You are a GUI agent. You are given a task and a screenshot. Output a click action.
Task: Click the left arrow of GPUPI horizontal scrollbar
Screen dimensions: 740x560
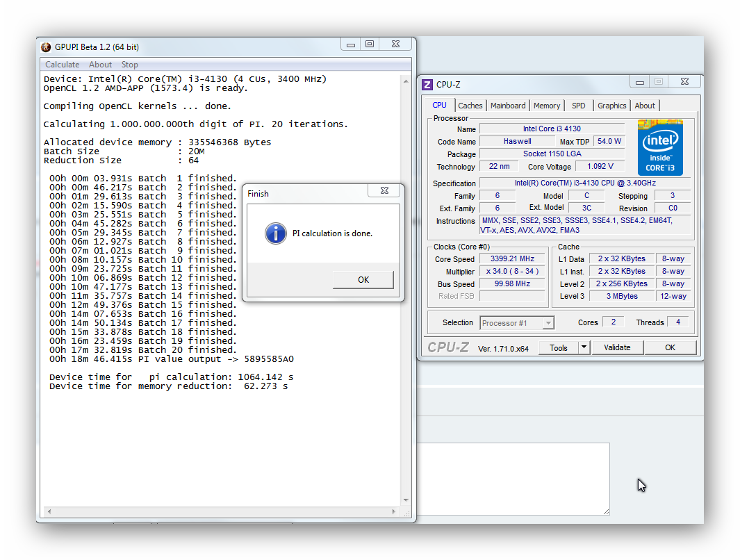(48, 512)
